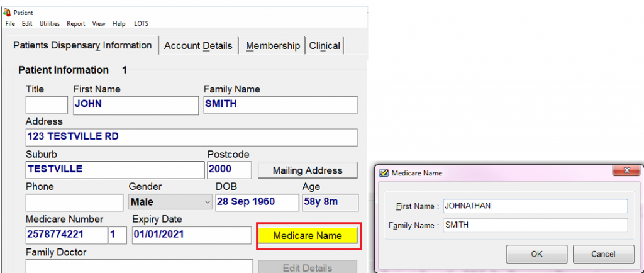The image size is (644, 273).
Task: Open the Report menu
Action: pyautogui.click(x=76, y=23)
